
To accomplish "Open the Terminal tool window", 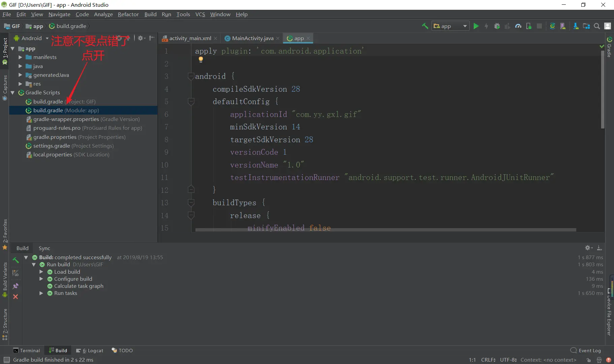I will [x=27, y=351].
